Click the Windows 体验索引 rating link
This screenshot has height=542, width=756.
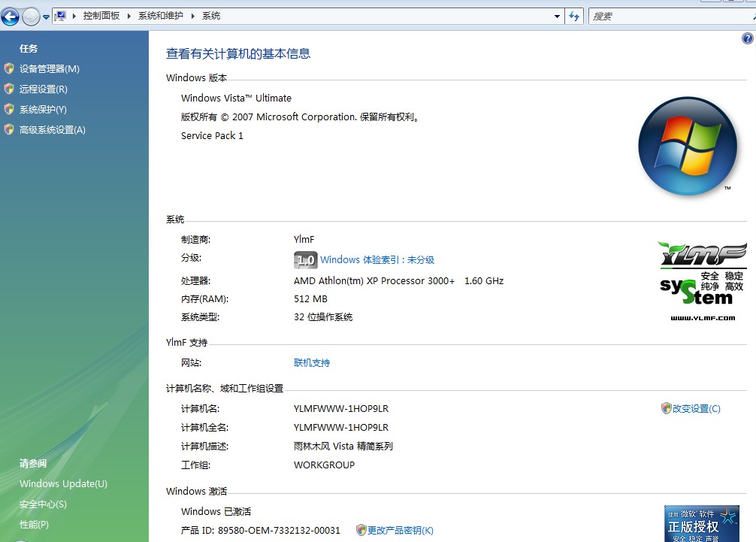click(x=377, y=260)
